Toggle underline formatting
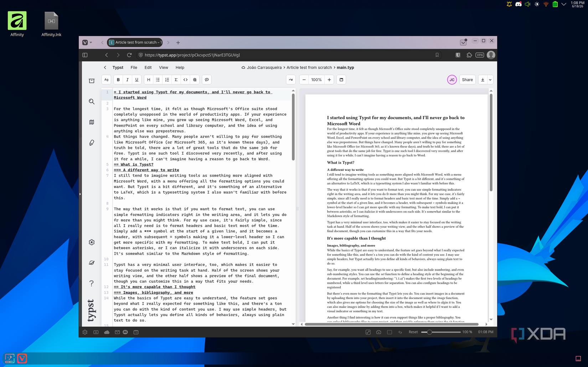The height and width of the screenshot is (367, 588). 136,80
